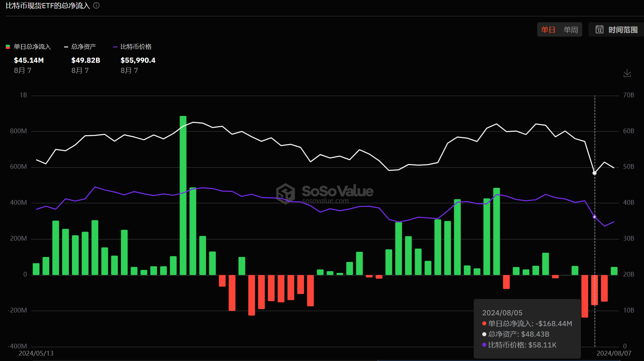Click the sosovalue.com watermark text

click(325, 201)
